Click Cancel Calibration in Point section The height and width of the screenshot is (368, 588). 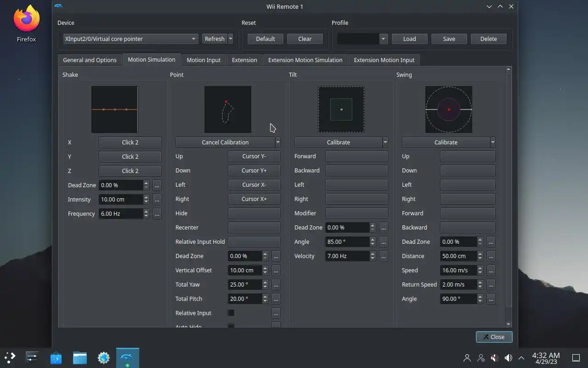[x=225, y=142]
